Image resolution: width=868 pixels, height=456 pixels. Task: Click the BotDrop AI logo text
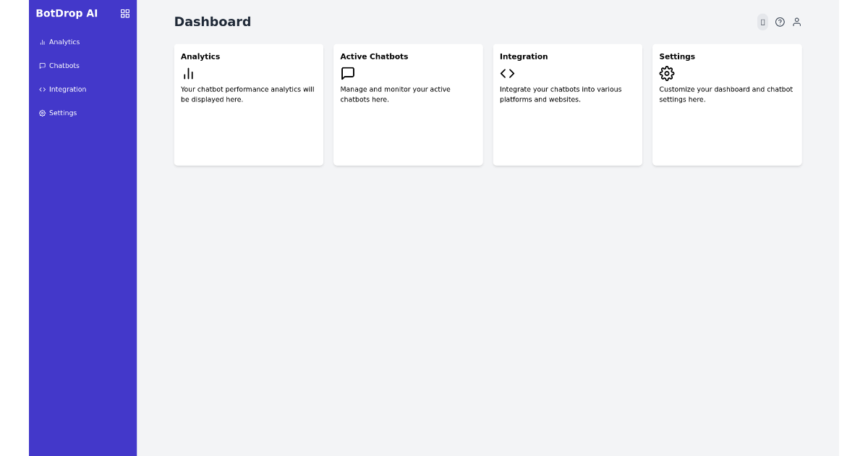pyautogui.click(x=67, y=13)
